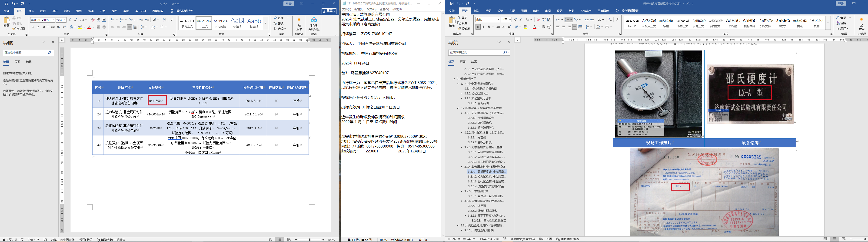Expand styles gallery in 文档2 window
Viewport: 868px width, 242px height.
pos(266,23)
